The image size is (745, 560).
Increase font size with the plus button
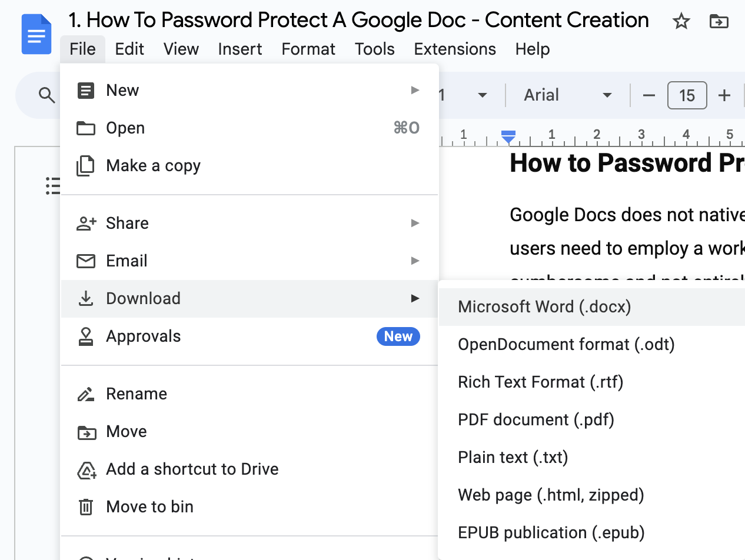tap(724, 95)
